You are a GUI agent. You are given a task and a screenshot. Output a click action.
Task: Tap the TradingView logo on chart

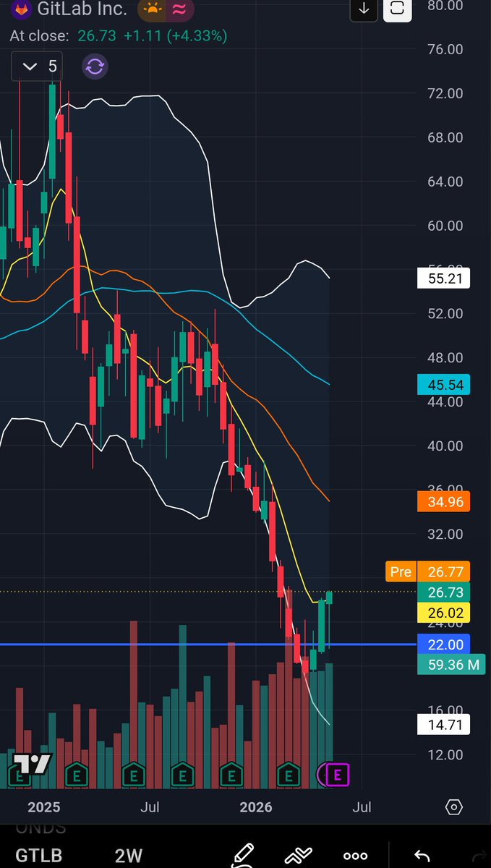click(33, 763)
